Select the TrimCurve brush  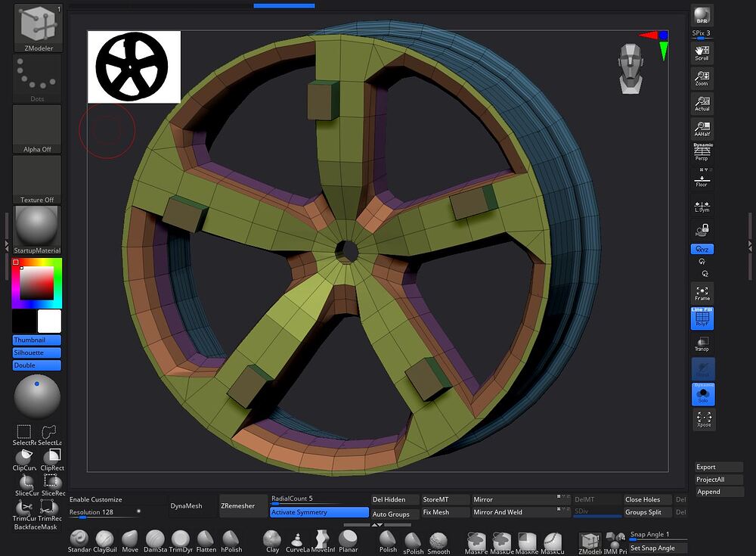[24, 511]
